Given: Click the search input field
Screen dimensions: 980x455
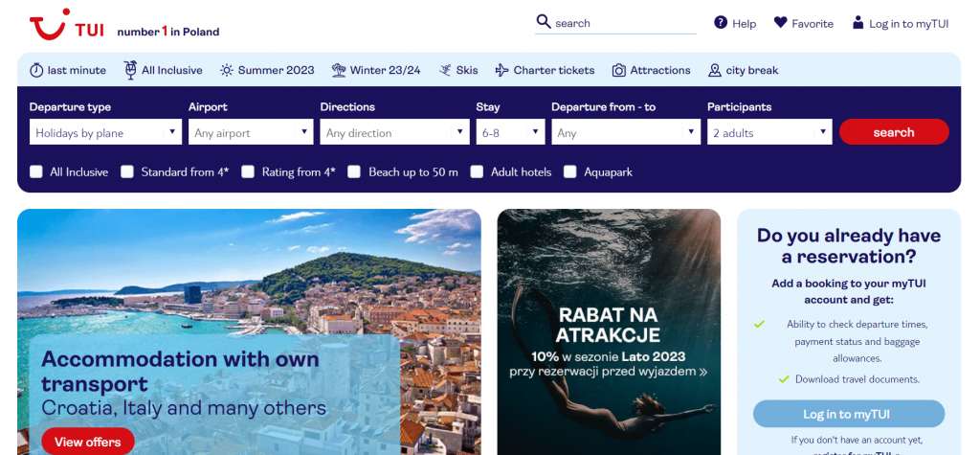Looking at the screenshot, I should (615, 23).
